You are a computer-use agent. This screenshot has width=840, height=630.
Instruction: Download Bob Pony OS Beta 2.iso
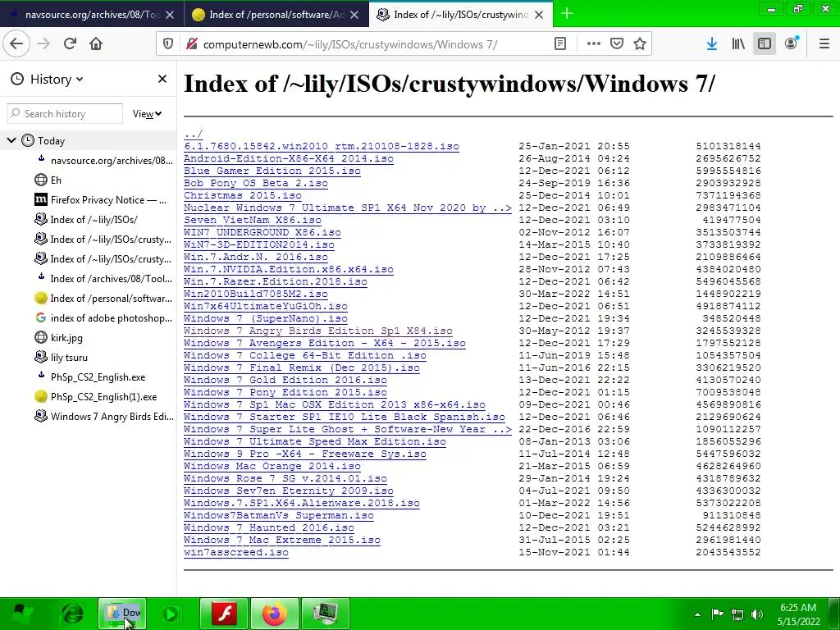click(x=256, y=183)
